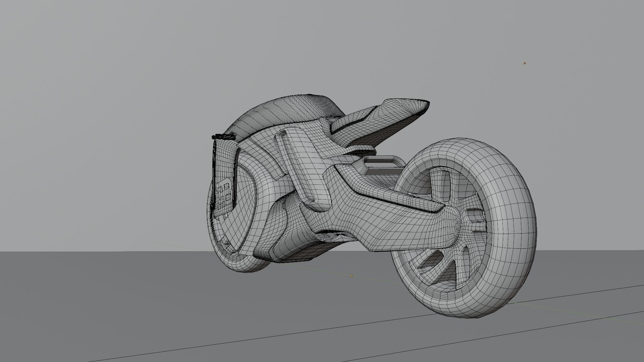Select the dark handlebar grip
The image size is (644, 362).
224,136
